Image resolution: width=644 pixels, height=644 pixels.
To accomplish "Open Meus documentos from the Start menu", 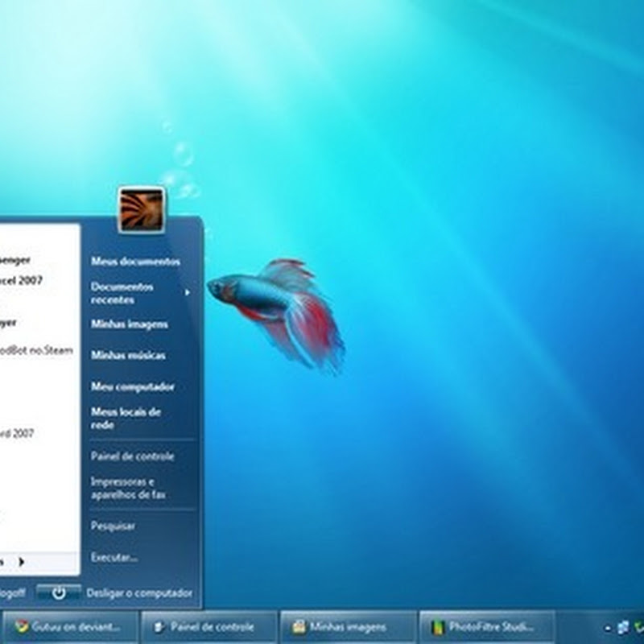I will (x=135, y=262).
